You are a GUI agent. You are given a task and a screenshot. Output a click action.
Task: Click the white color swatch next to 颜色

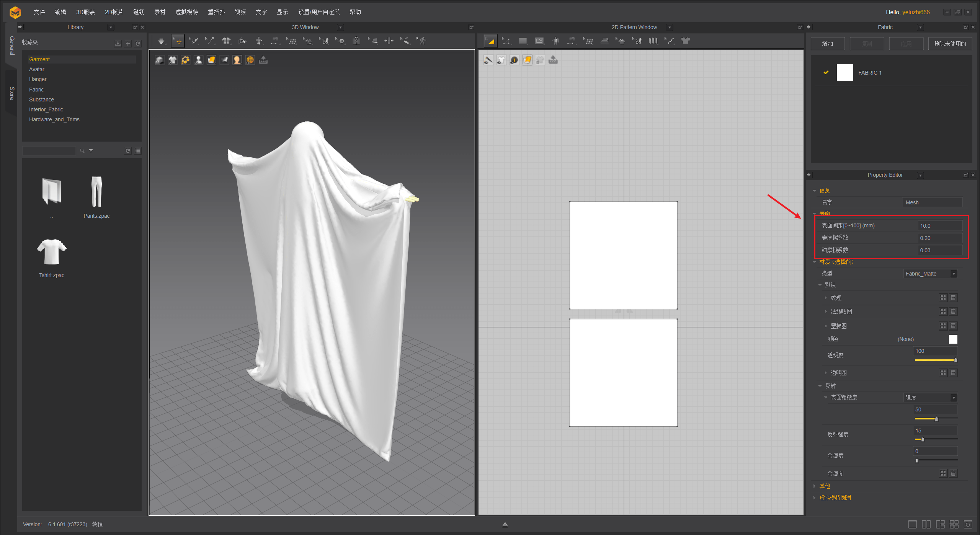[x=953, y=339]
